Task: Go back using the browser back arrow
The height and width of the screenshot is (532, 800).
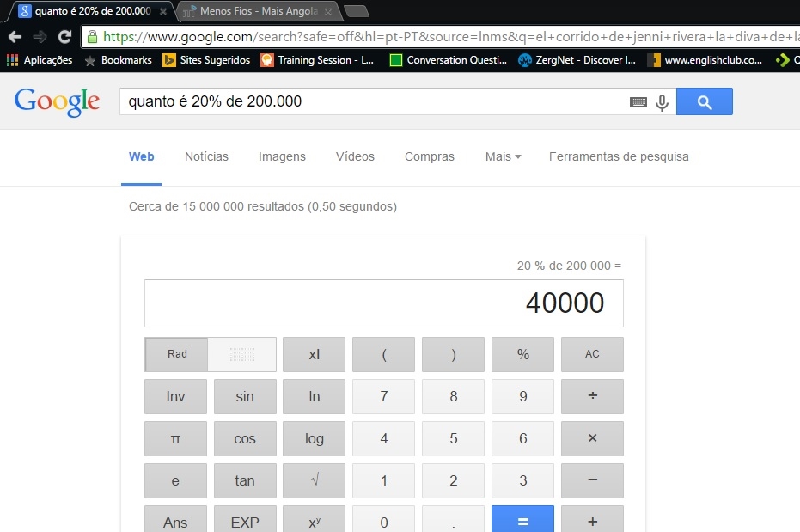Action: pos(15,37)
